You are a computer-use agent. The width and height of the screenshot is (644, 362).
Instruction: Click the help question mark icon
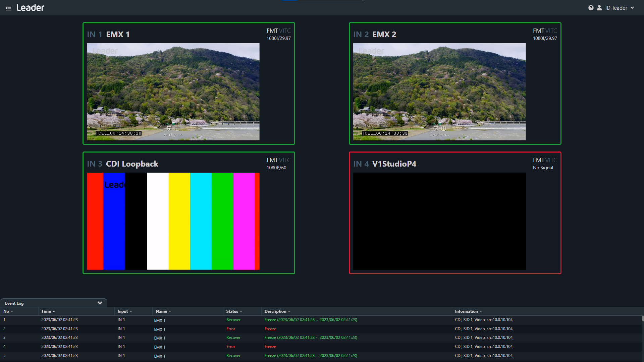click(591, 8)
